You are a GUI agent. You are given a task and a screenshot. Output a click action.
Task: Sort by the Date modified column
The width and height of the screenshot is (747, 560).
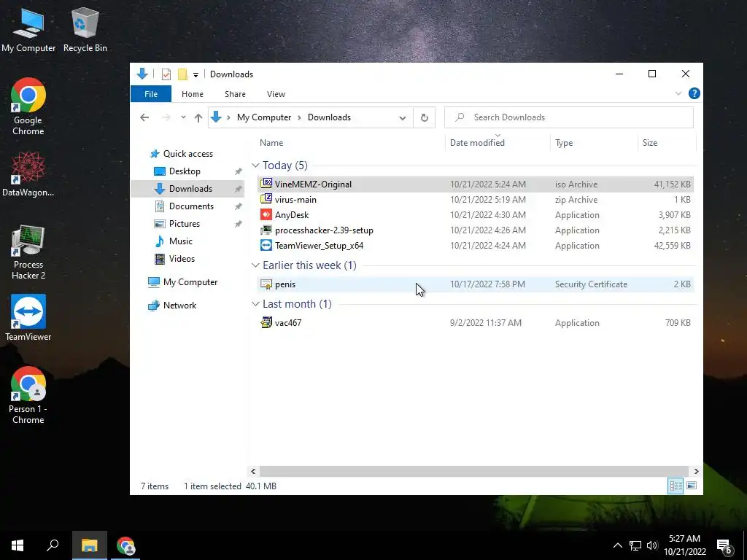click(x=498, y=143)
